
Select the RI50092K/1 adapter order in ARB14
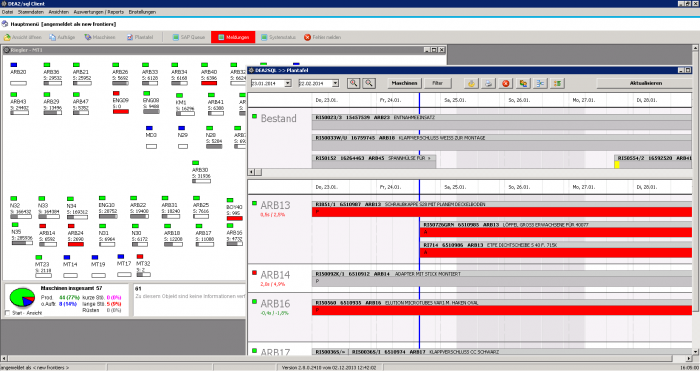502,278
